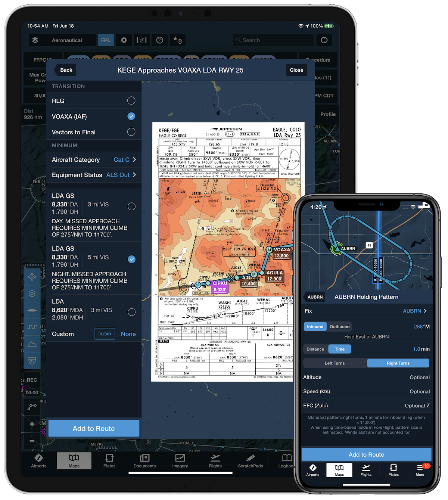Open favorites and recents star-clock icon
Viewport: 448px width, 500px height.
(177, 40)
